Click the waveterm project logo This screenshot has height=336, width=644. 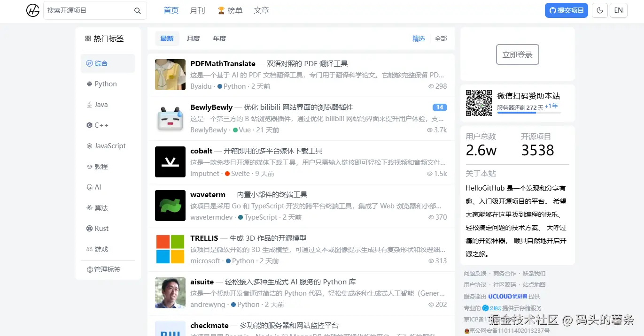tap(170, 206)
